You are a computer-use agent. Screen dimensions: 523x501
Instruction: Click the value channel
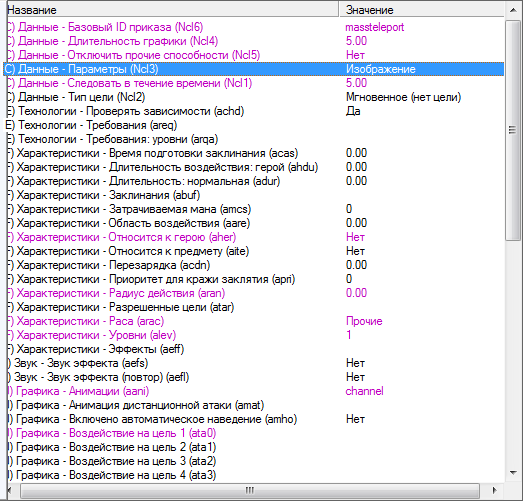364,391
